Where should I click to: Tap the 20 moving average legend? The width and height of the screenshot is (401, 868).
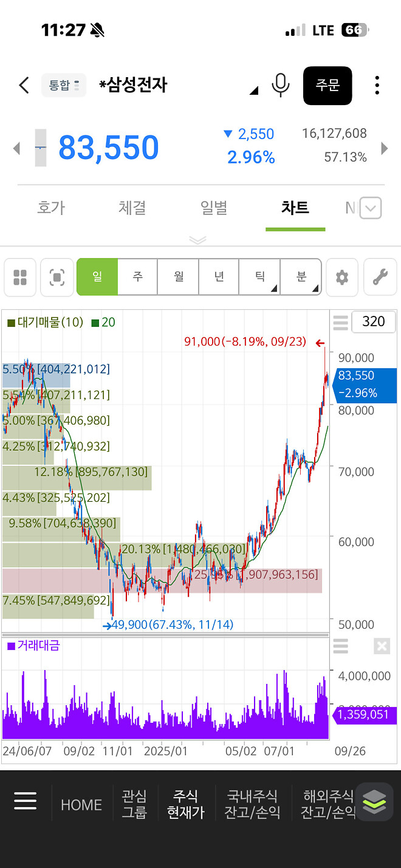(x=103, y=323)
